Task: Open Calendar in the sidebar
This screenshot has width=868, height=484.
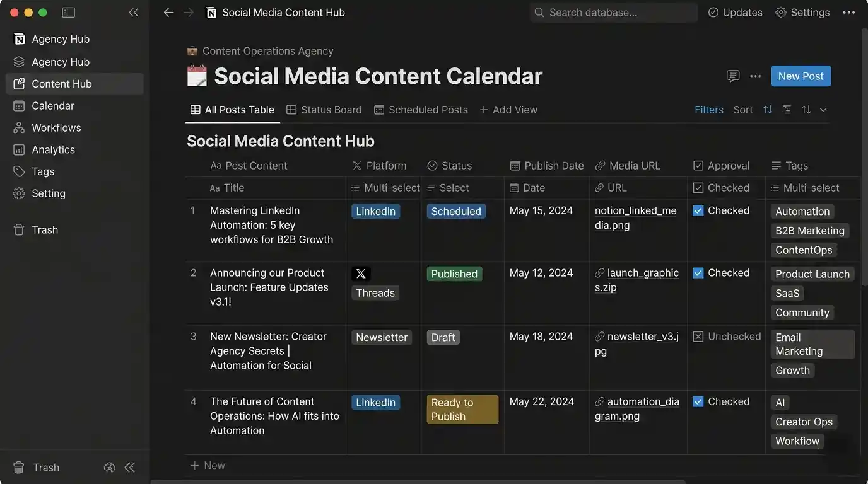Action: (x=75, y=106)
